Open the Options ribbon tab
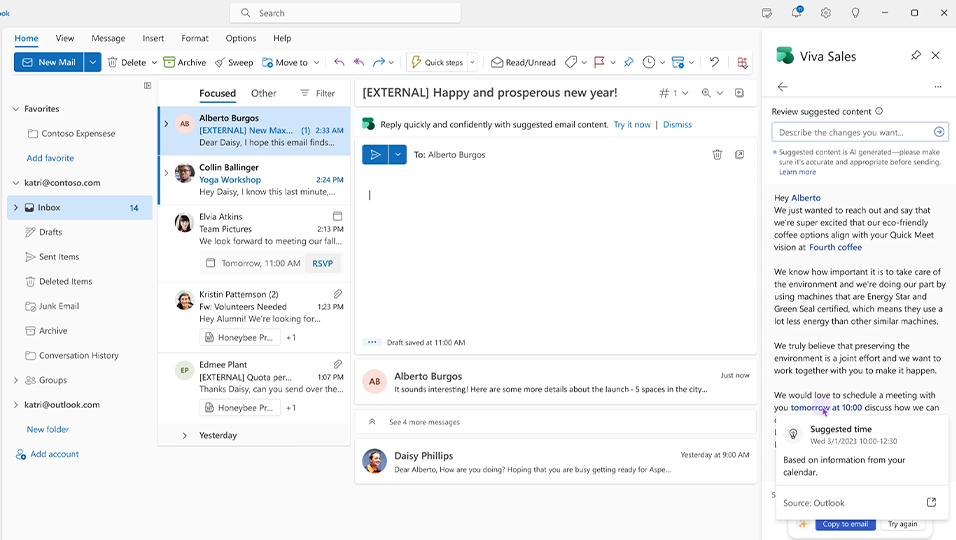This screenshot has width=956, height=540. (241, 38)
